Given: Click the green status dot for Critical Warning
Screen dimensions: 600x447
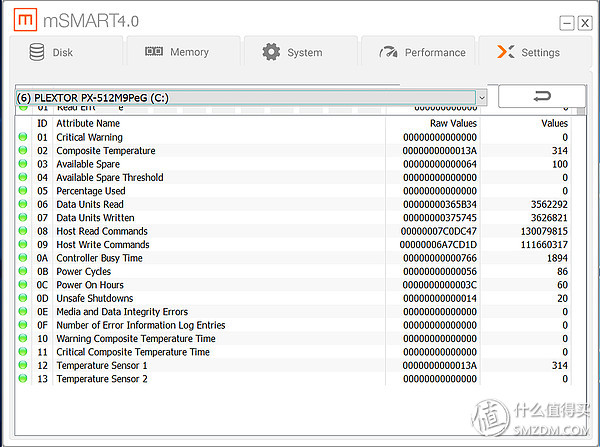Looking at the screenshot, I should click(23, 137).
